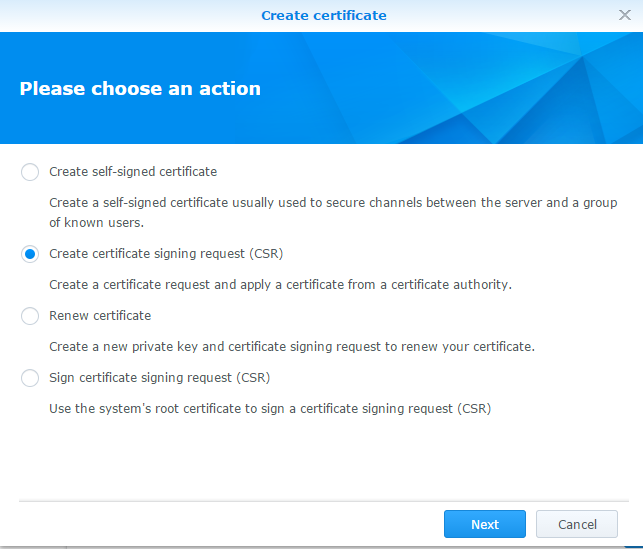Click the blue geometric banner graphic
The height and width of the screenshot is (549, 643).
(x=500, y=90)
